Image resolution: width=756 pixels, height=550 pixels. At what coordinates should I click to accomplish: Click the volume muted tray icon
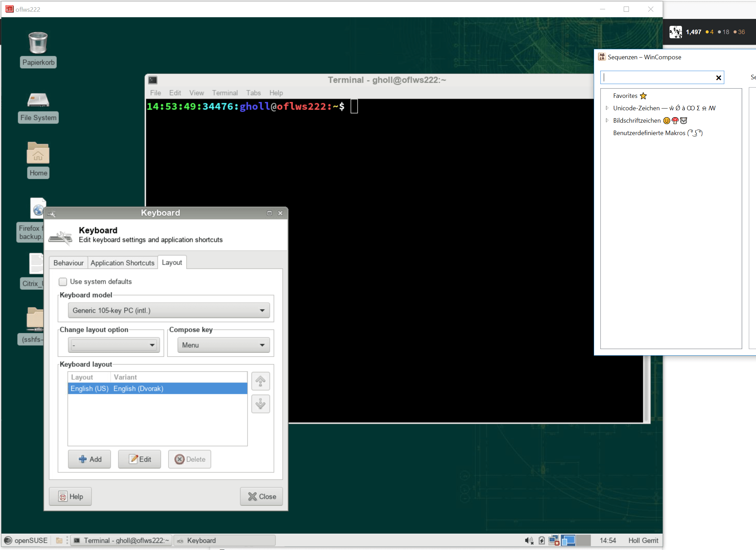(x=529, y=540)
